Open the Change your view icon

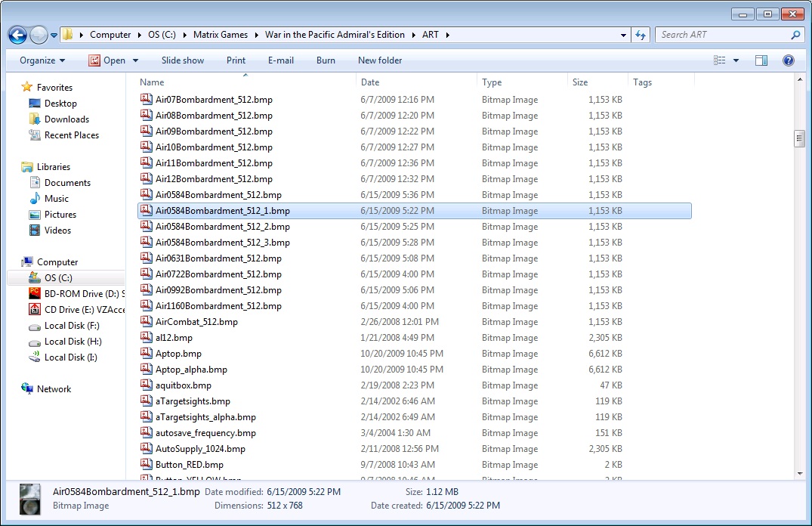[x=719, y=60]
